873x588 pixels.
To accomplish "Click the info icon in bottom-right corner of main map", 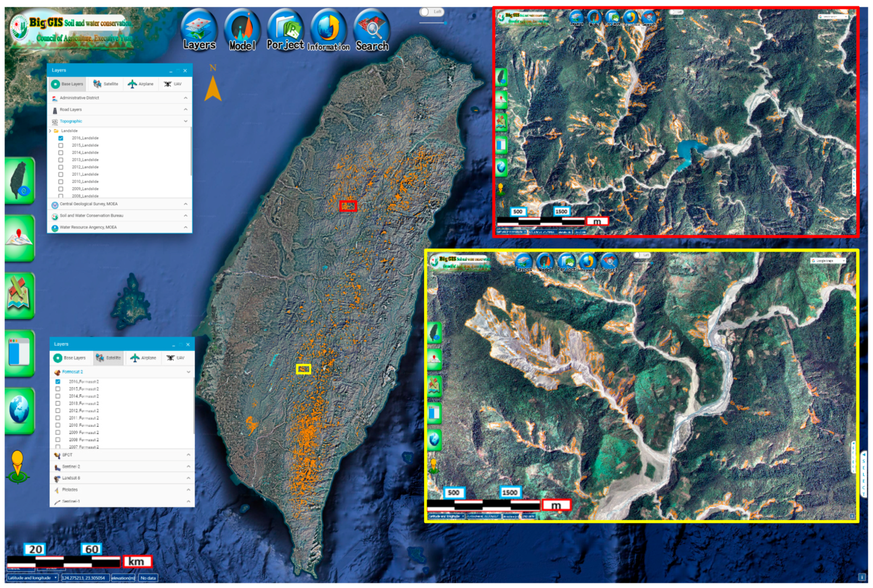I will coord(862,577).
